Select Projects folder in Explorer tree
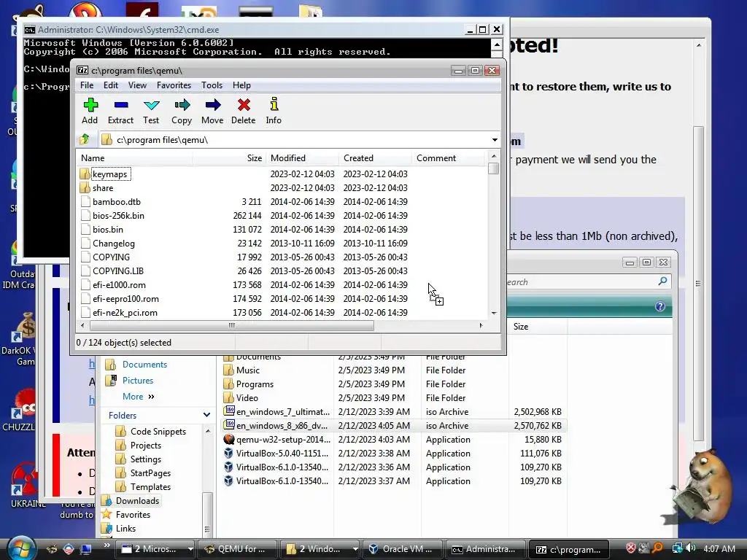Viewport: 747px width, 560px height. click(146, 446)
